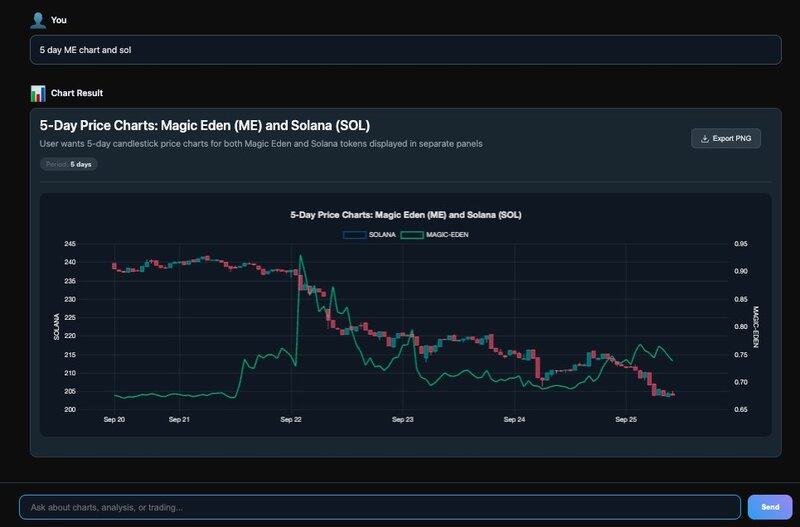Image resolution: width=800 pixels, height=527 pixels.
Task: Click the '0.80' right axis value
Action: tap(741, 327)
